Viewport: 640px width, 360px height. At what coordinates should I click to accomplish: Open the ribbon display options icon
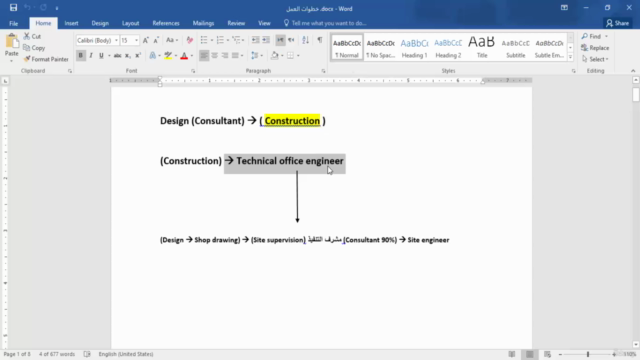[564, 8]
